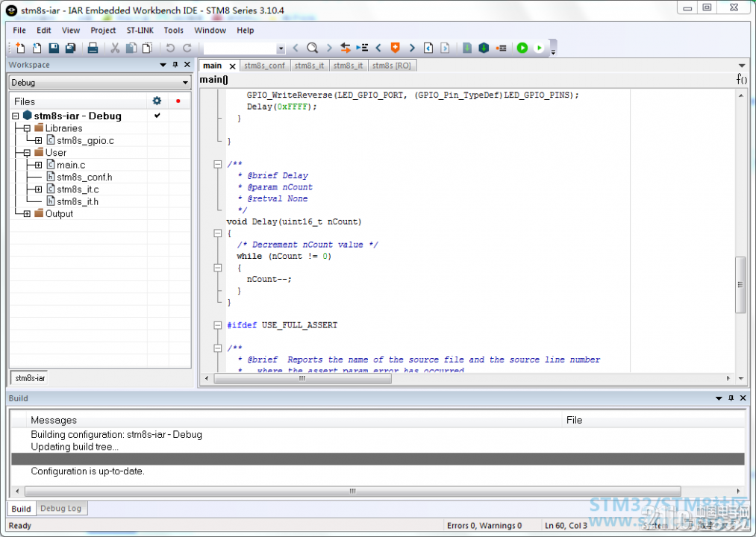Screen dimensions: 756x537
Task: Toggle the Build panel pin
Action: (x=731, y=398)
